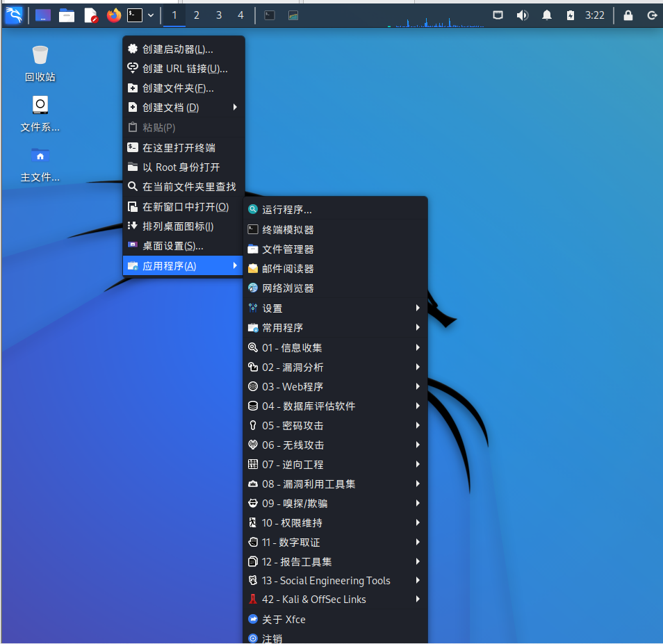Image resolution: width=663 pixels, height=644 pixels.
Task: Switch to workspace 2
Action: 197,16
